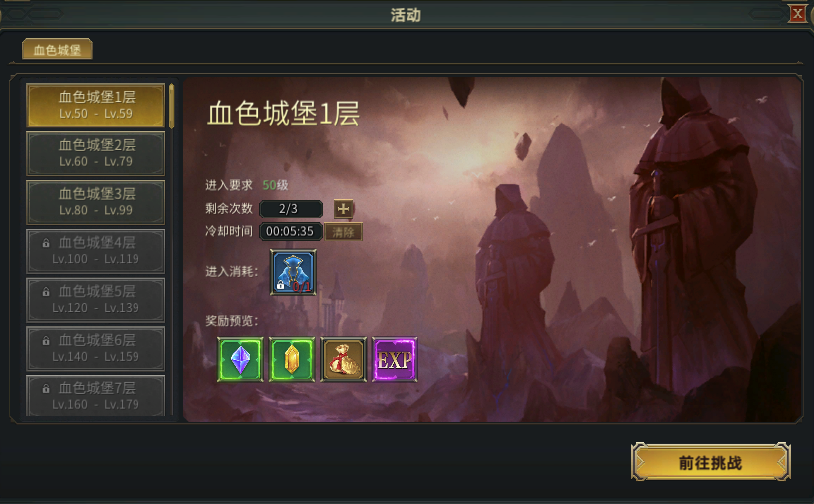Click the remaining attempts 2/3 field
The height and width of the screenshot is (504, 814).
coord(291,209)
